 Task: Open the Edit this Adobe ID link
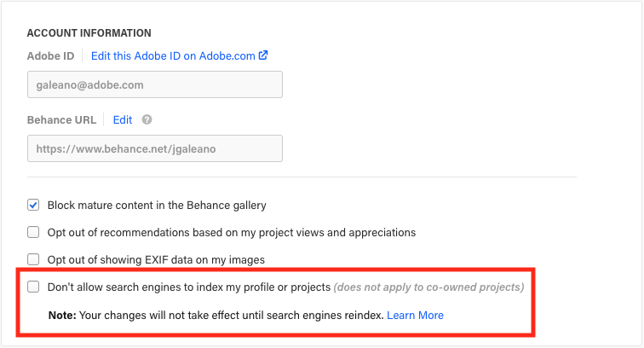[x=180, y=56]
